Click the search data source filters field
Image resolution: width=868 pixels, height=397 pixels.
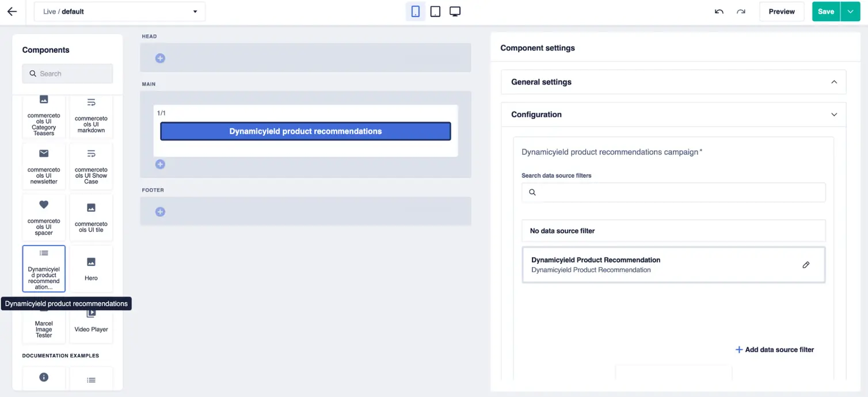[673, 192]
